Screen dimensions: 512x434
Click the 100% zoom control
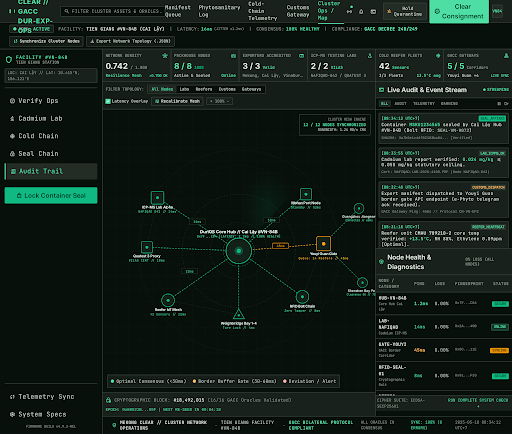pos(220,101)
